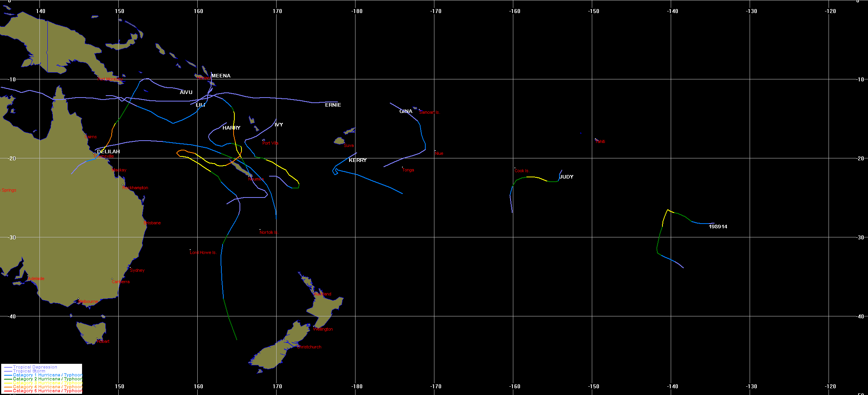Click Tropical Depression legend entry

click(35, 367)
